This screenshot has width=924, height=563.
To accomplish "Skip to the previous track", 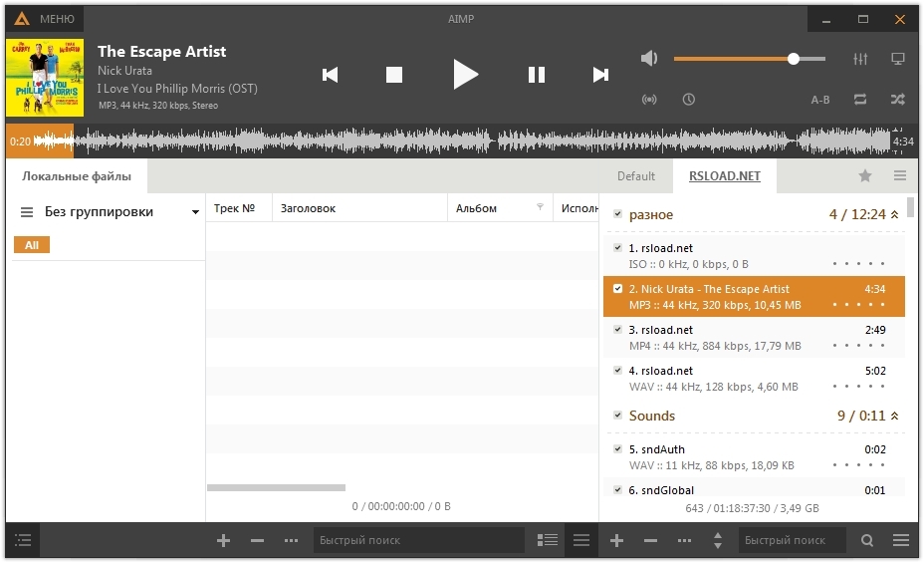I will (330, 75).
